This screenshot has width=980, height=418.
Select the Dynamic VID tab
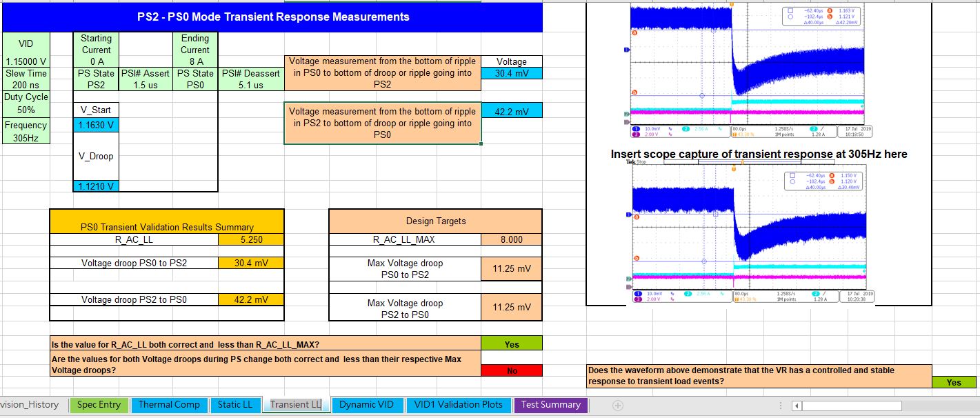(367, 405)
